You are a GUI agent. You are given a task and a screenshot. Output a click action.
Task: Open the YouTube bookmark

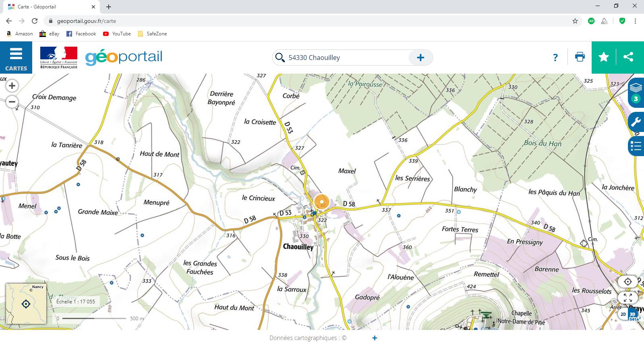pos(117,34)
